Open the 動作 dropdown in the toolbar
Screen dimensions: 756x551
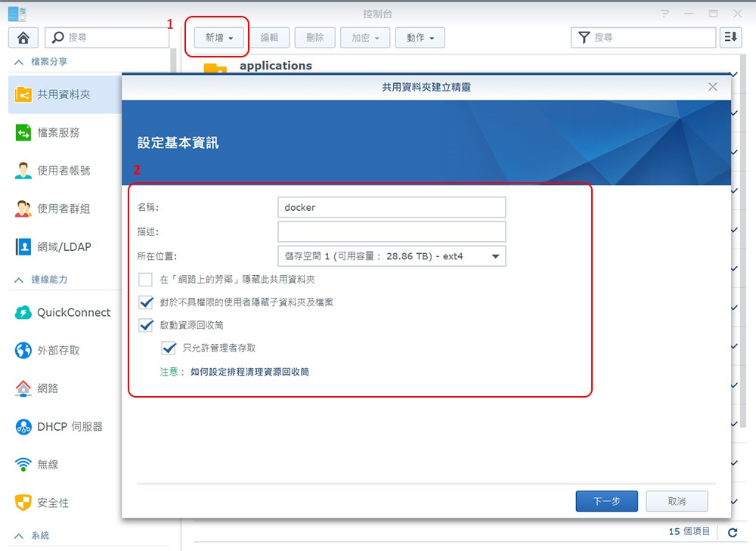click(x=420, y=37)
